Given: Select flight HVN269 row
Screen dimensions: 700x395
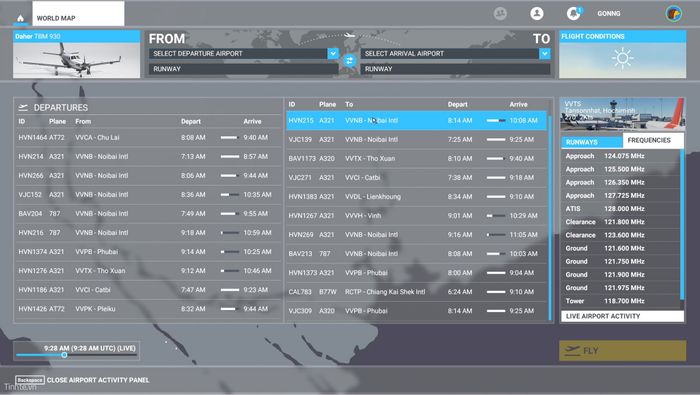Looking at the screenshot, I should (416, 235).
